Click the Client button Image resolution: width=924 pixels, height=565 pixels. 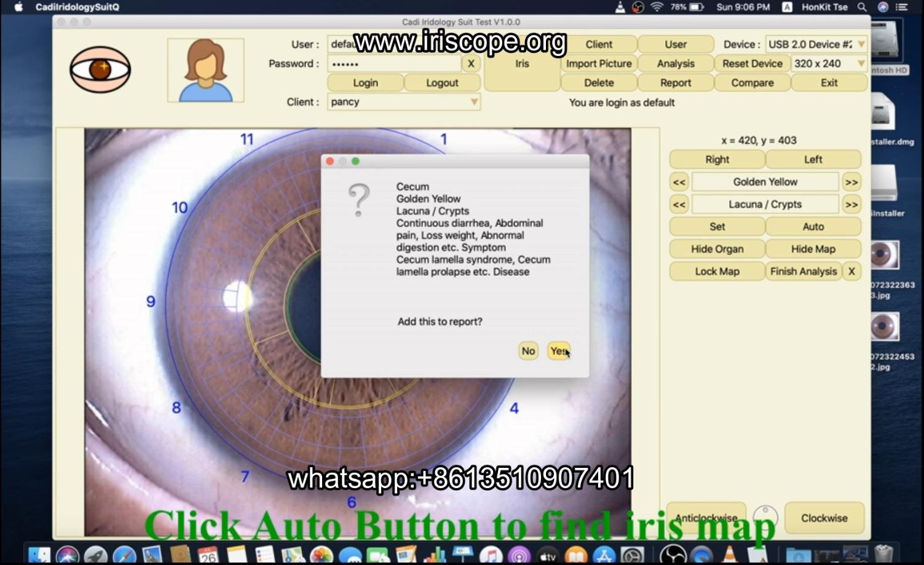pyautogui.click(x=599, y=44)
